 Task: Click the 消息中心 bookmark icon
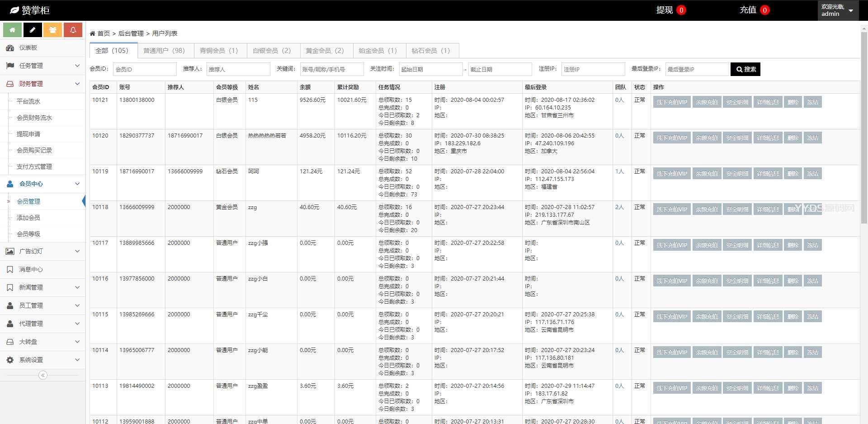point(10,270)
